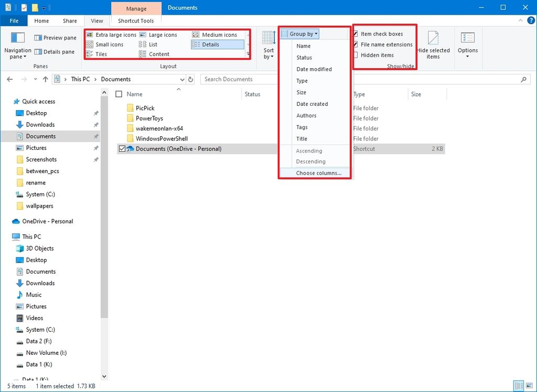The image size is (537, 392).
Task: Open folder Options
Action: pyautogui.click(x=467, y=45)
